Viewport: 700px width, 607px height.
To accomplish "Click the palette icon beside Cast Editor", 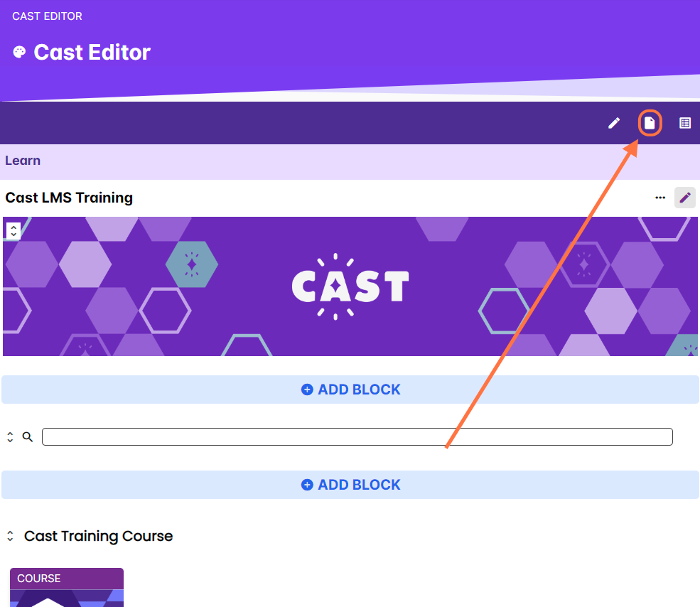I will point(19,53).
